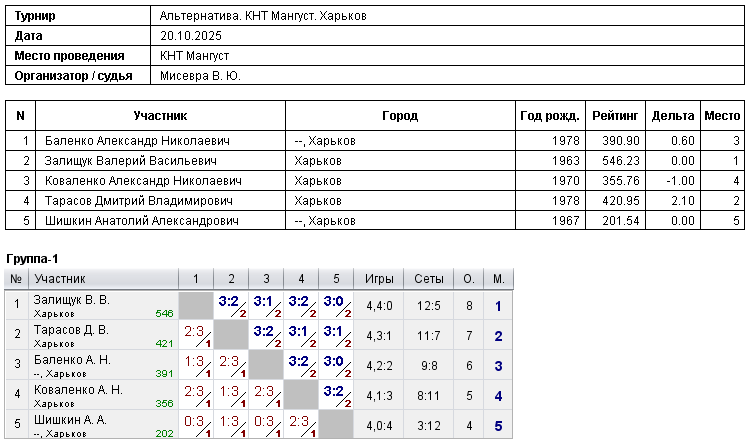The height and width of the screenshot is (444, 750).
Task: Click the 'Игры' header in group table
Action: (x=379, y=279)
